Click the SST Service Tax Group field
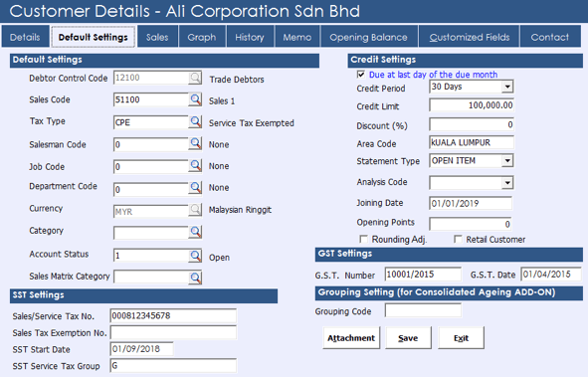Screen dimensions: 588x377 tap(173, 365)
